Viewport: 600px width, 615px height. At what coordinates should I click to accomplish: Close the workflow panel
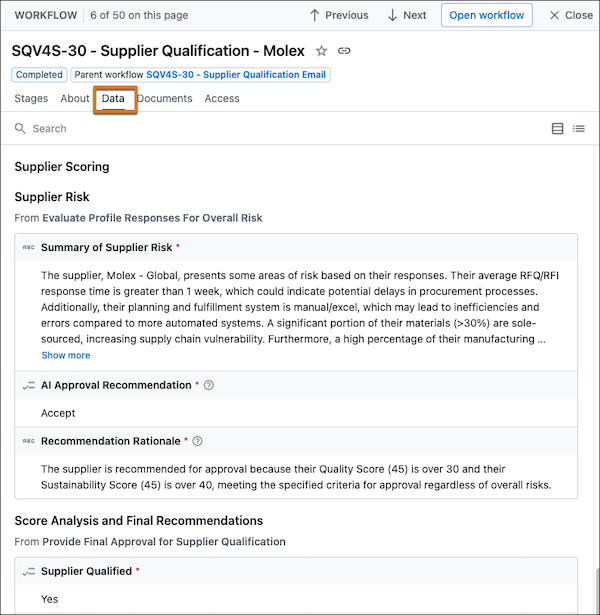(571, 15)
